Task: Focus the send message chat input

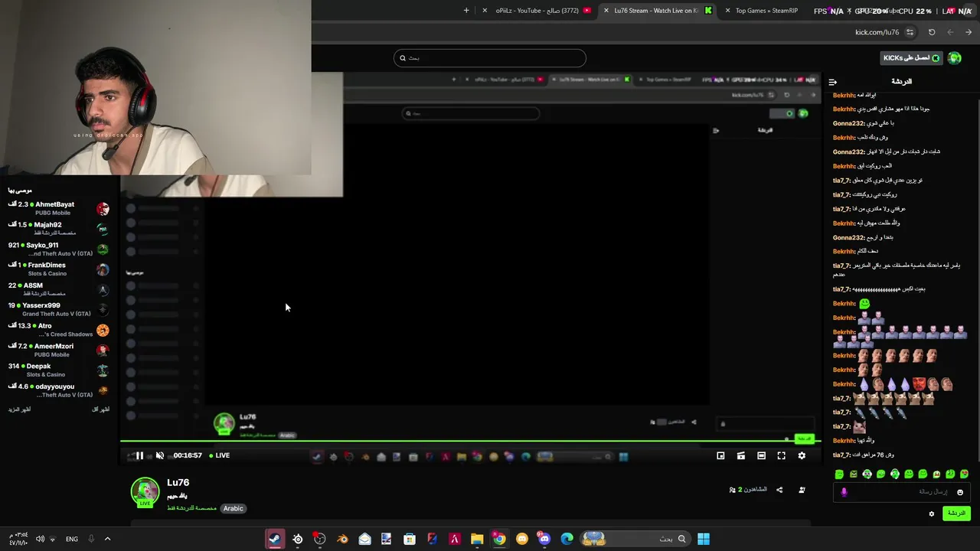Action: point(901,492)
